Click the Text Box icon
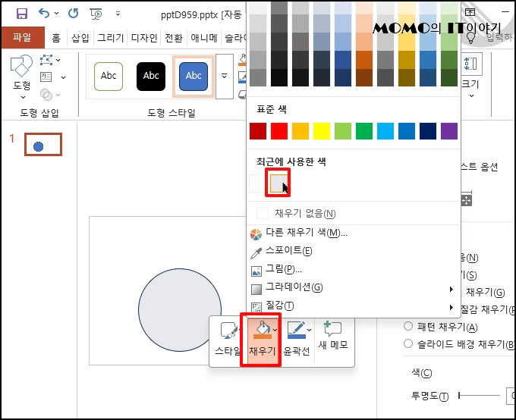Viewport: 516px width, 420px height. (x=46, y=77)
